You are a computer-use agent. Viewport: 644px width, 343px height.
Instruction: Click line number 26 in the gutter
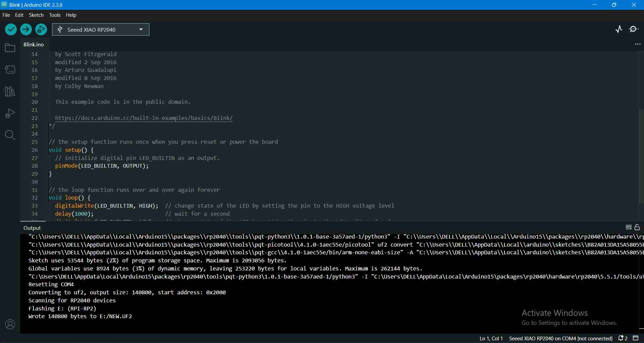tap(35, 150)
